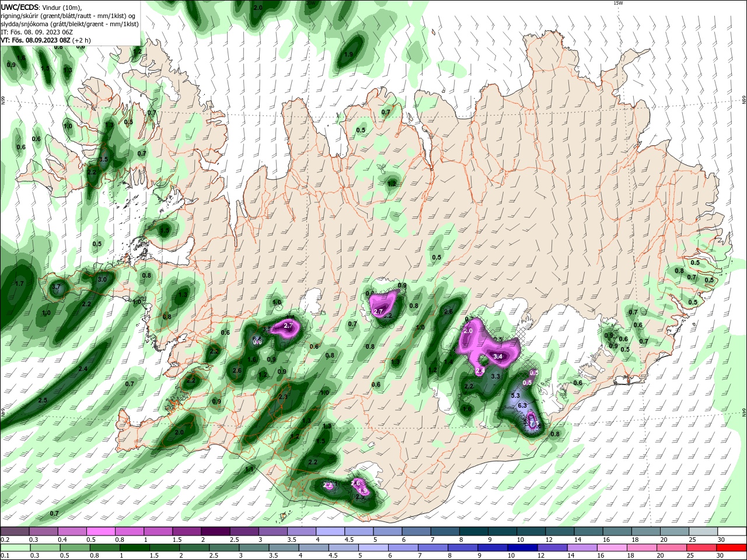This screenshot has width=747, height=560.
Task: Pick the dark purple top-row swatch from 2 to 2.5
Action: [x=215, y=531]
